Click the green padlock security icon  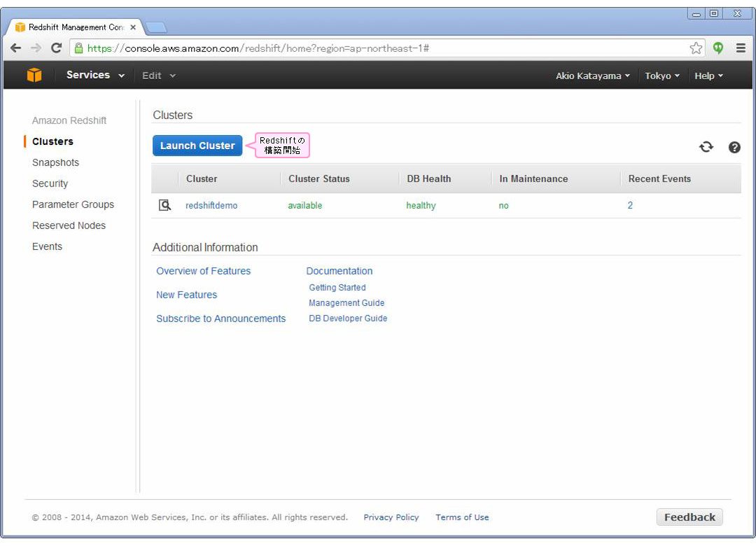pyautogui.click(x=78, y=48)
